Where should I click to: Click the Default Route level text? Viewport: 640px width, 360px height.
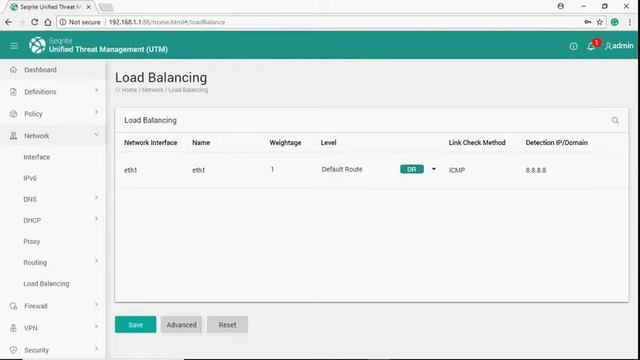tap(342, 169)
